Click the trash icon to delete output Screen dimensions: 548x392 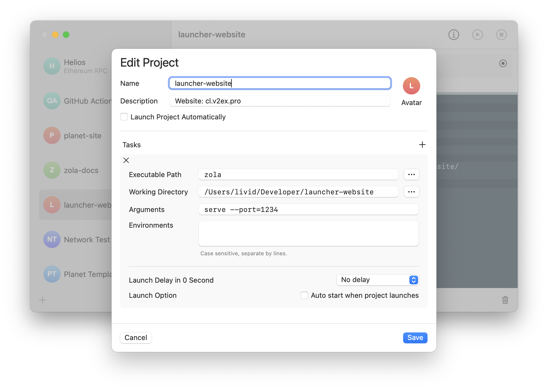pyautogui.click(x=505, y=300)
